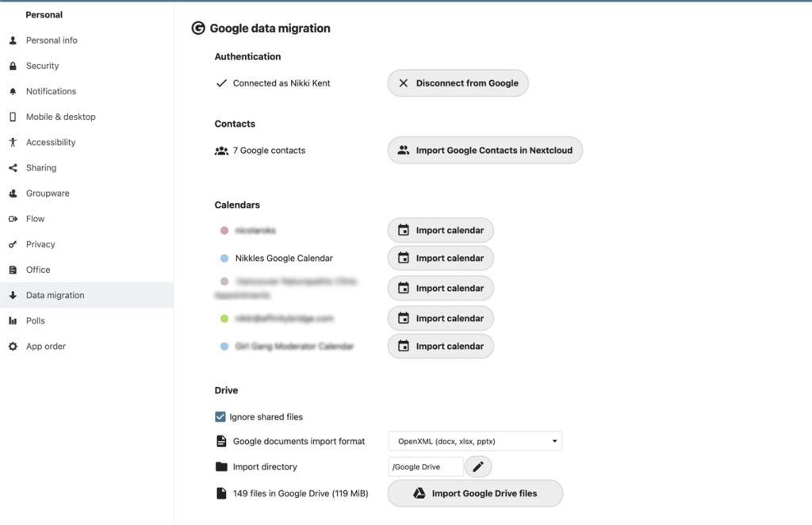Edit the import directory using the pencil icon

click(x=478, y=466)
